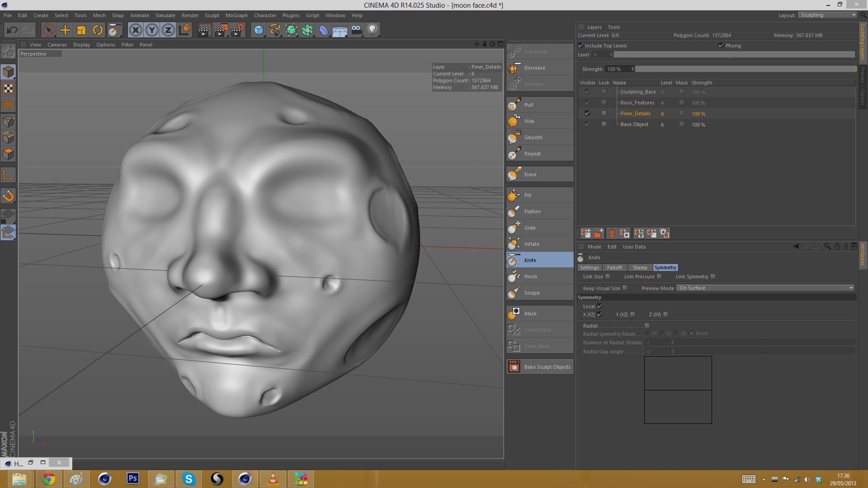Switch to the Falloff tab
868x488 pixels.
click(614, 267)
